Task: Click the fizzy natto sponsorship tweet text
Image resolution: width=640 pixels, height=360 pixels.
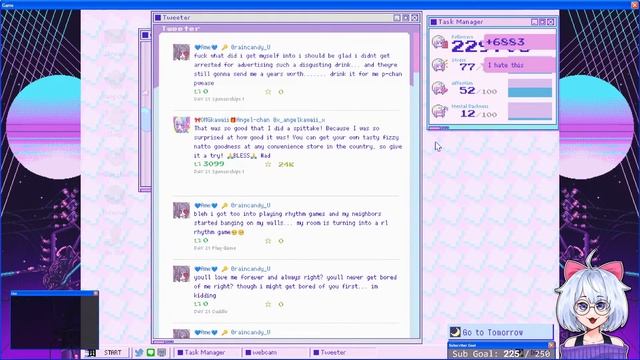Action: 298,142
